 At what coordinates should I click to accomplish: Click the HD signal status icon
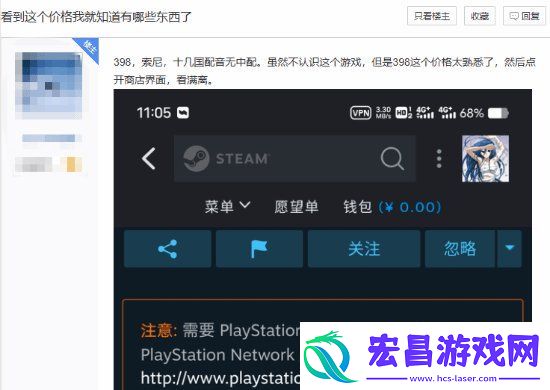(x=404, y=113)
